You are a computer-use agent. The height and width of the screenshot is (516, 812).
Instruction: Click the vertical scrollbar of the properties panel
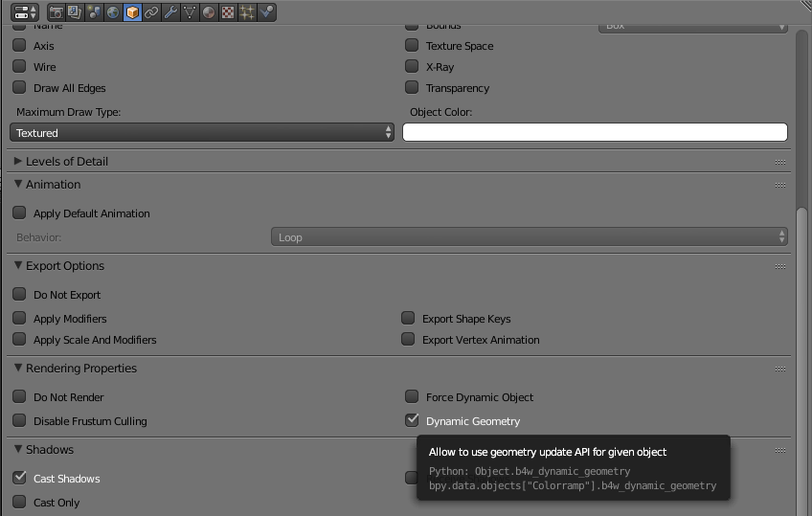tap(801, 115)
